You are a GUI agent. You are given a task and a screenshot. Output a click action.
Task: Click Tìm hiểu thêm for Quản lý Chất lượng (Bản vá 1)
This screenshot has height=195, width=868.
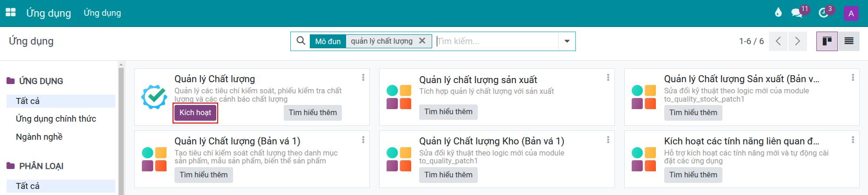pyautogui.click(x=204, y=175)
